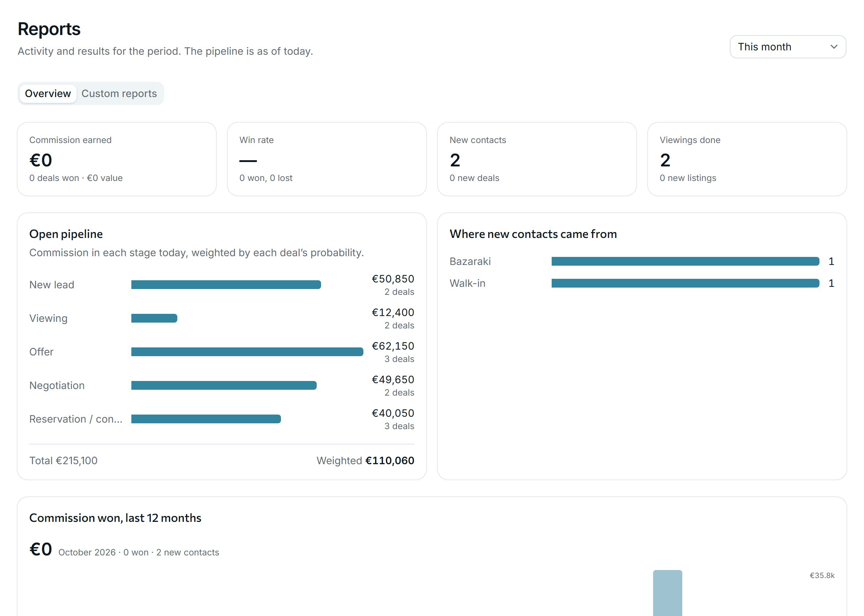This screenshot has height=616, width=864.
Task: Click the October 2026 summary text
Action: [138, 552]
